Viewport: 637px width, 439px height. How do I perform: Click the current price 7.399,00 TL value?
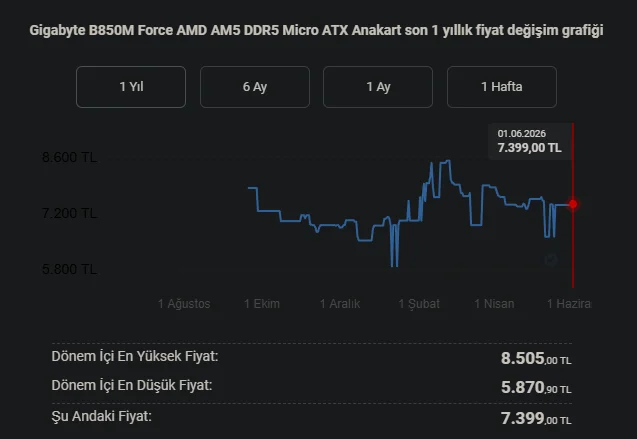point(536,418)
